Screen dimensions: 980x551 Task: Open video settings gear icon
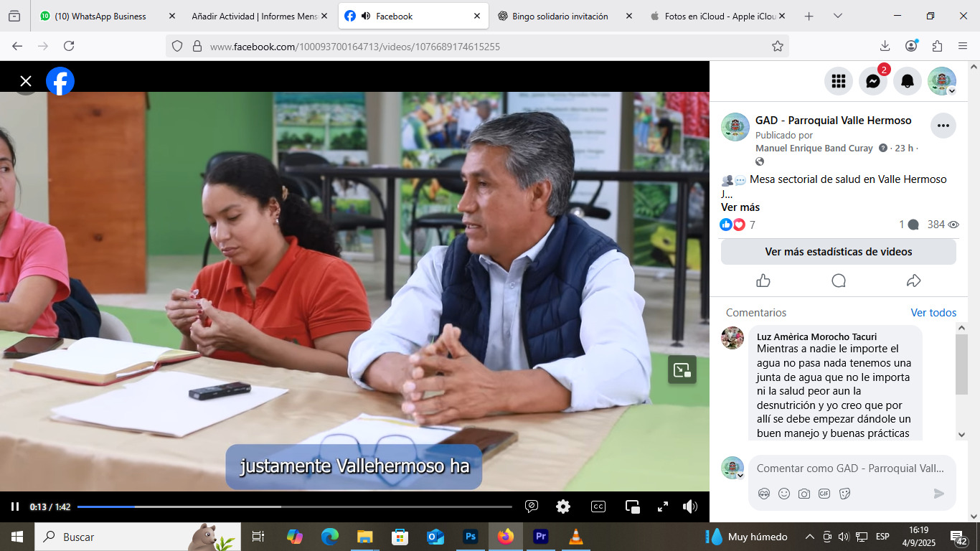[x=563, y=507]
